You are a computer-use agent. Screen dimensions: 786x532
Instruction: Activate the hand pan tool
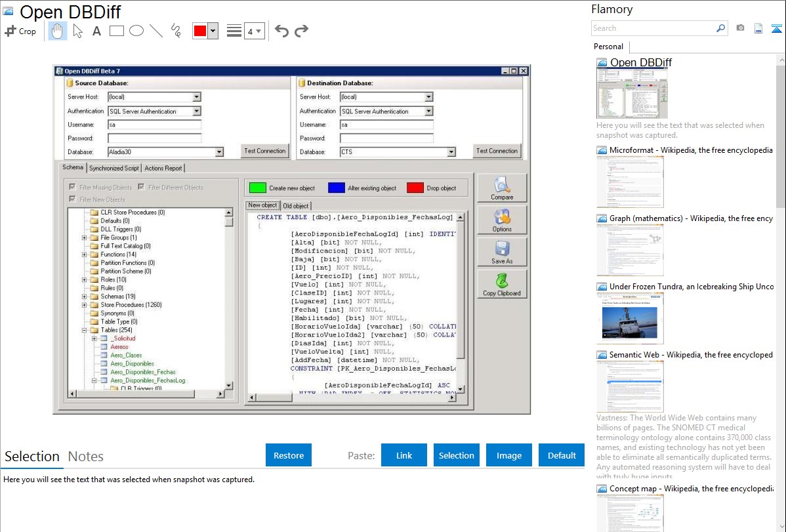(57, 31)
